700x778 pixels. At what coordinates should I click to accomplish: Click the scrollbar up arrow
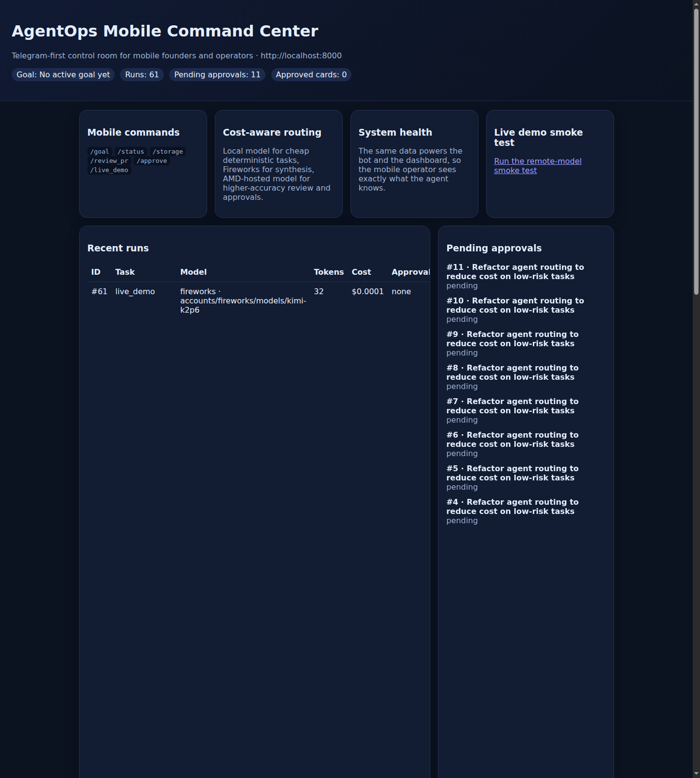coord(696,4)
